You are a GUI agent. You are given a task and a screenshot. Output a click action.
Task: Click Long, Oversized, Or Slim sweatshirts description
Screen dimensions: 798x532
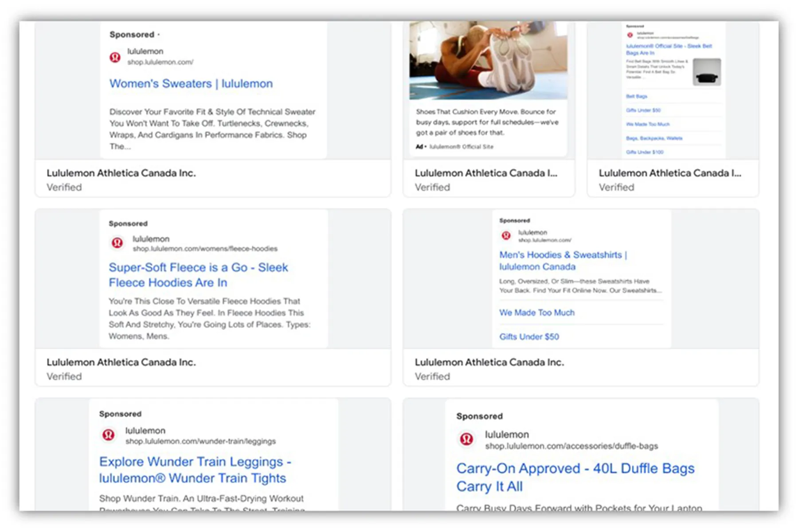[x=580, y=286]
